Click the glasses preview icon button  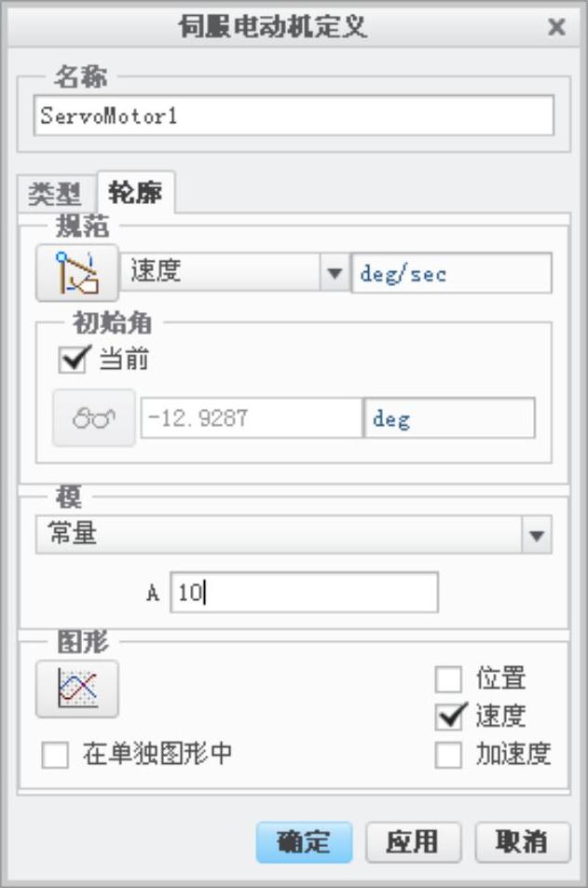point(94,418)
